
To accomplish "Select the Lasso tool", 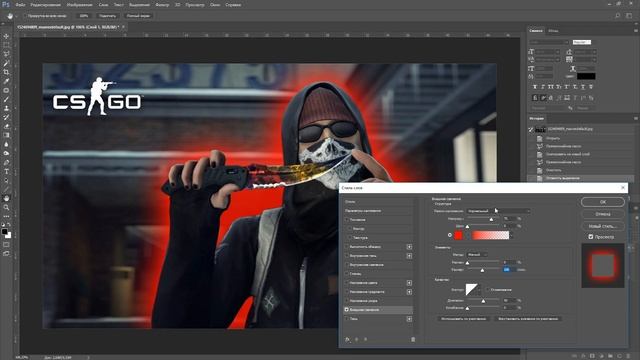I will [6, 54].
